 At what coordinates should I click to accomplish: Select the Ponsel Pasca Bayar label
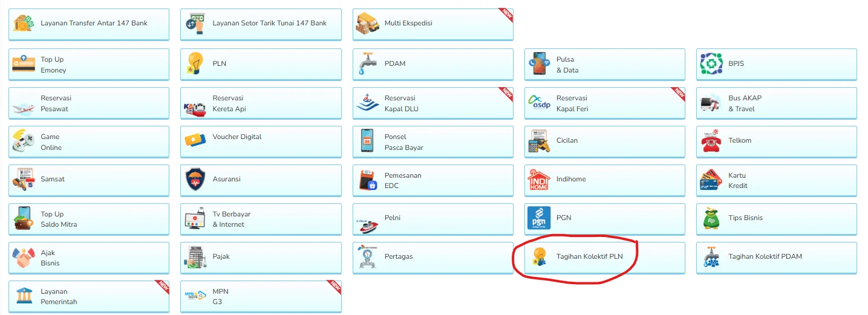(x=404, y=142)
